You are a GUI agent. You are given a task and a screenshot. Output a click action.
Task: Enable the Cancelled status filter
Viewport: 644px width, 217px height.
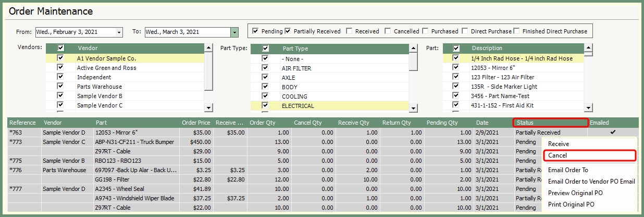click(x=388, y=31)
